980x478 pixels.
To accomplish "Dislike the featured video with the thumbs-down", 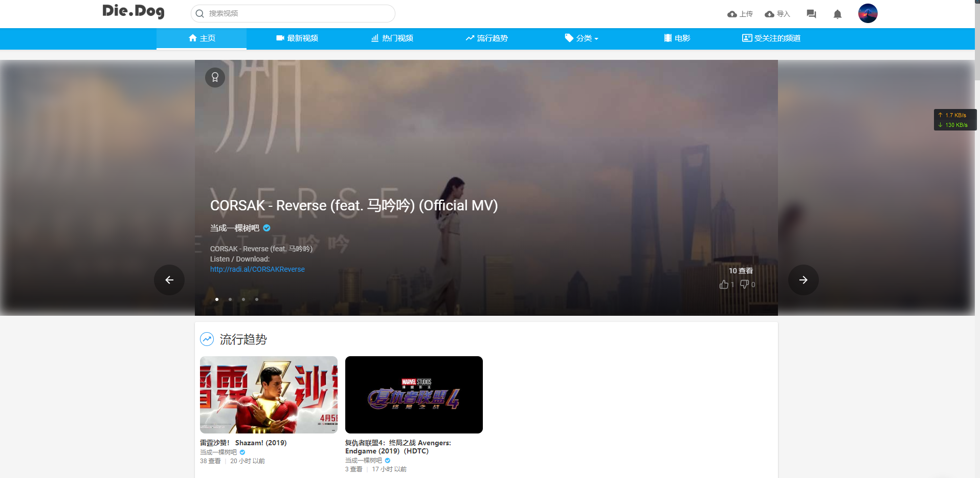I will 744,285.
